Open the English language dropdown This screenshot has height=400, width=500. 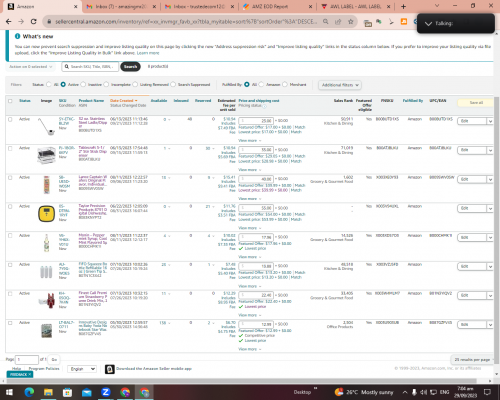[82, 369]
